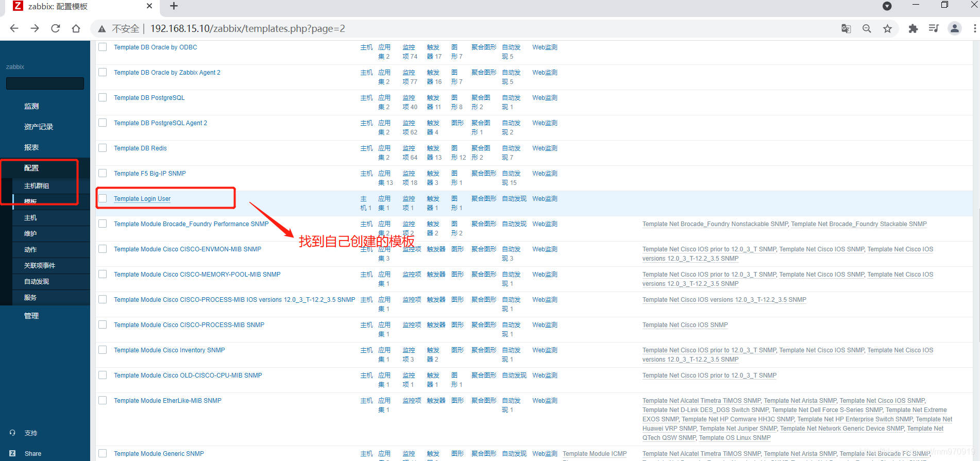Check the Template F5 Big-IP SNMP box
980x461 pixels.
pos(103,173)
